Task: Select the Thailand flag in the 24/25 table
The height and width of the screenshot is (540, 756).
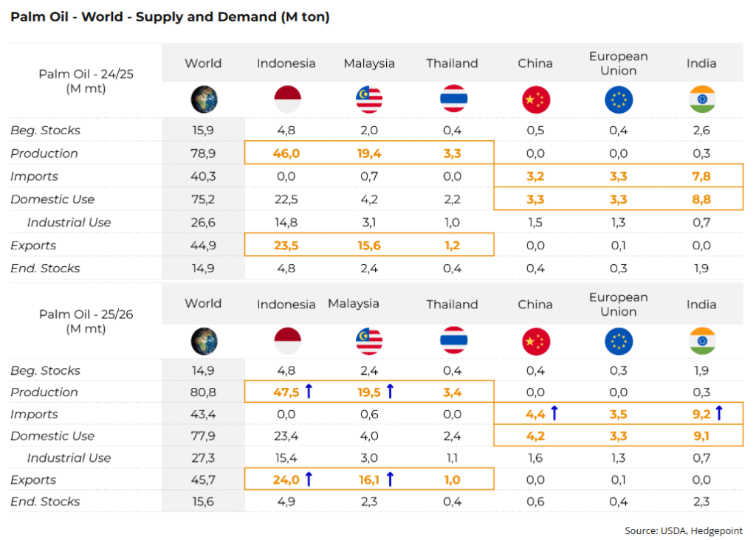Action: pos(453,100)
